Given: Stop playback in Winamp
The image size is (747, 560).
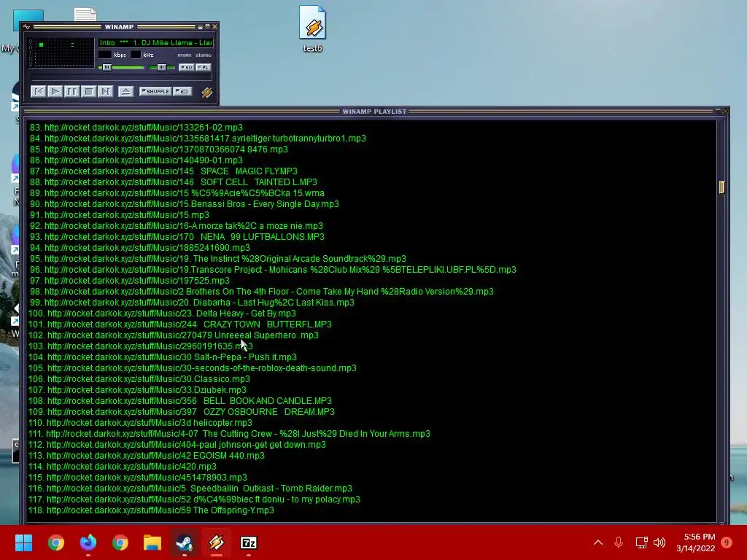Looking at the screenshot, I should click(88, 91).
